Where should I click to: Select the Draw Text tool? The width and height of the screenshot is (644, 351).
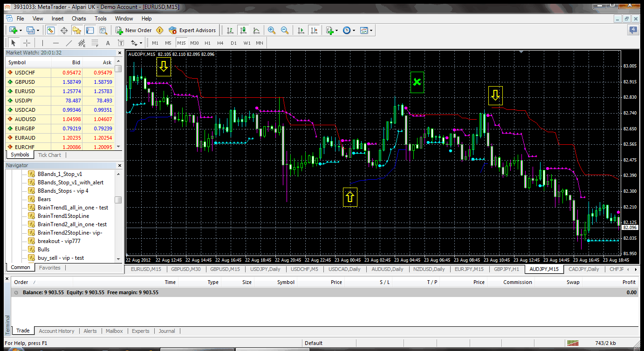(108, 43)
